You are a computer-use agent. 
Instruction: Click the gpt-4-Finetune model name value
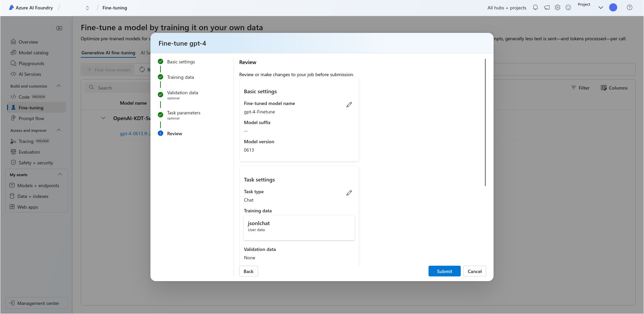(x=259, y=112)
